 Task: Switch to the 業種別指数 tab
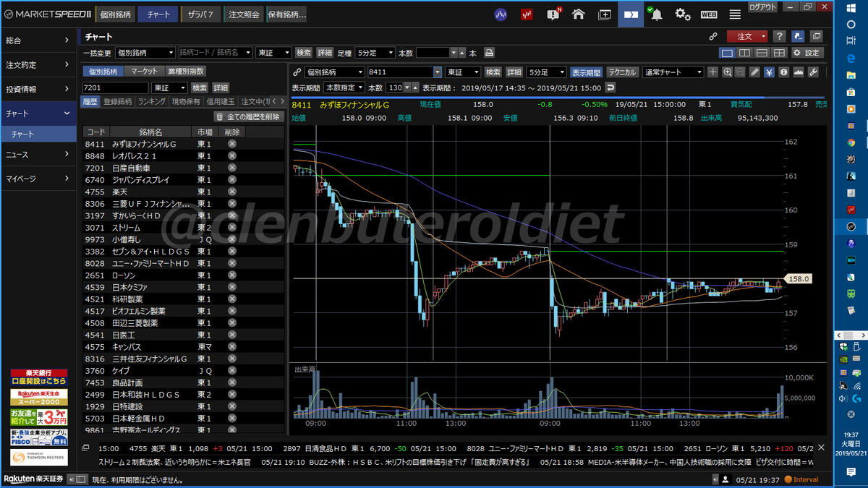pos(186,71)
